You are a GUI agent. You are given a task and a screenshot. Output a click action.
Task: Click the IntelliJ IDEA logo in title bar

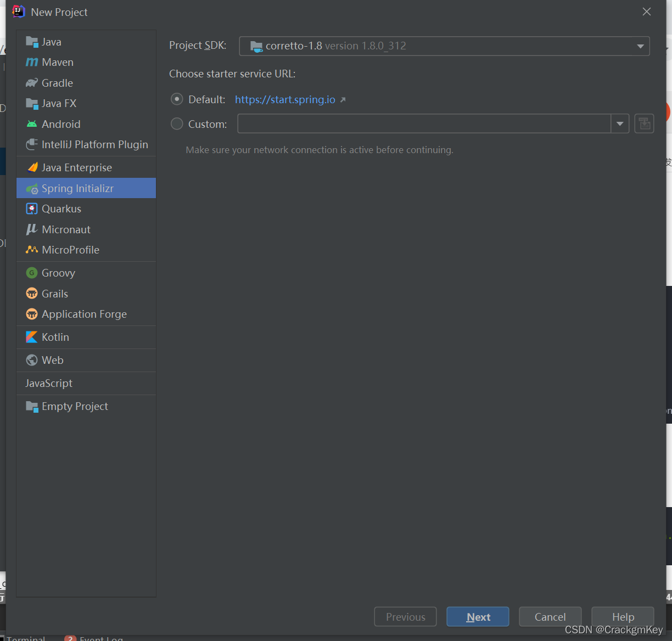coord(19,12)
